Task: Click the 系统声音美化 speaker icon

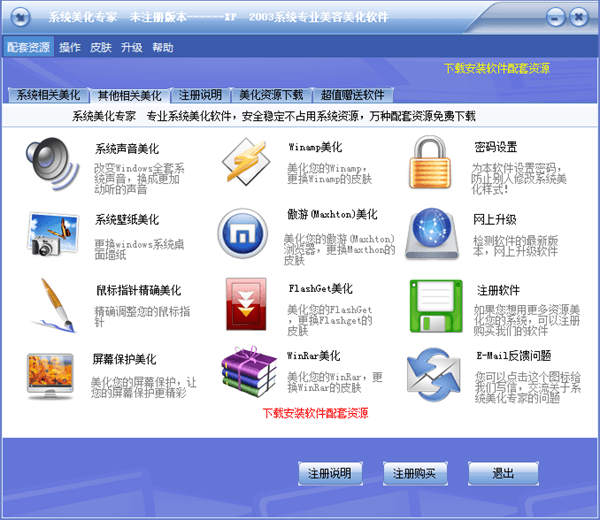Action: click(49, 163)
